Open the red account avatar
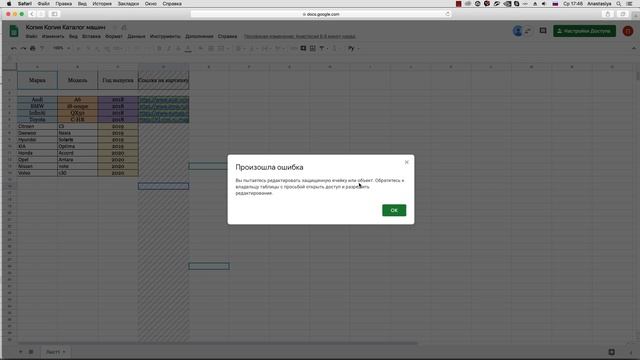The height and width of the screenshot is (360, 640). point(628,31)
